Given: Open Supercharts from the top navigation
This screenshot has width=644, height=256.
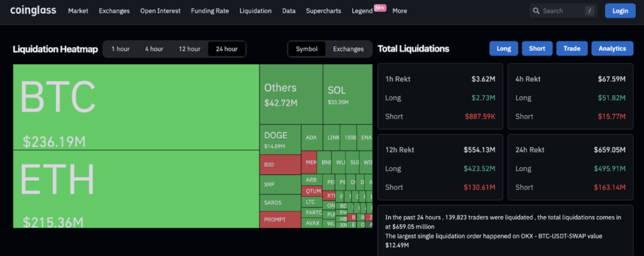Looking at the screenshot, I should pos(324,11).
